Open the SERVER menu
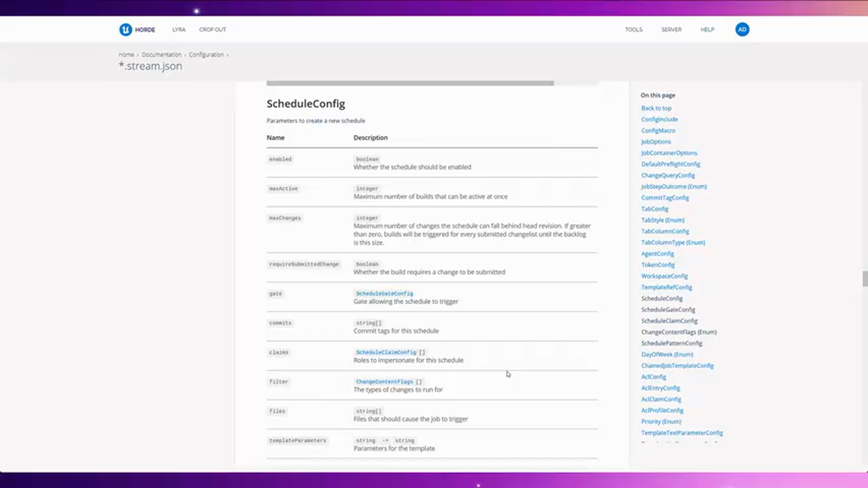Screen dimensions: 868x488 (x=671, y=29)
